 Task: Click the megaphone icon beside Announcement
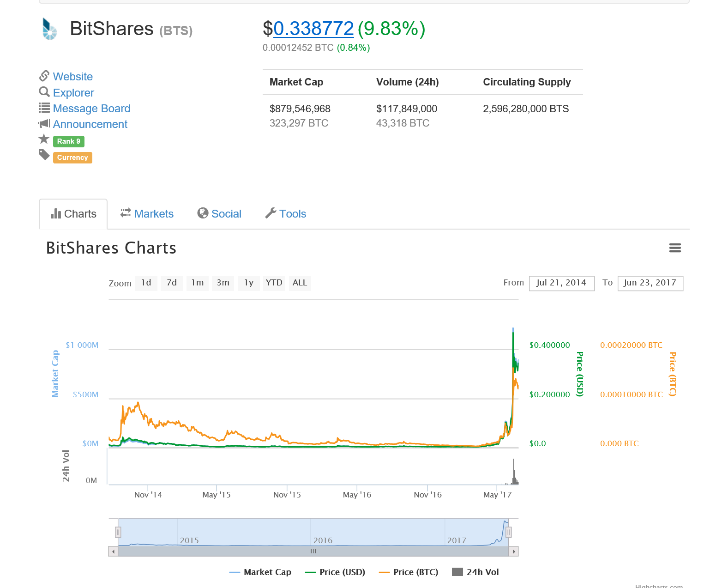[44, 124]
